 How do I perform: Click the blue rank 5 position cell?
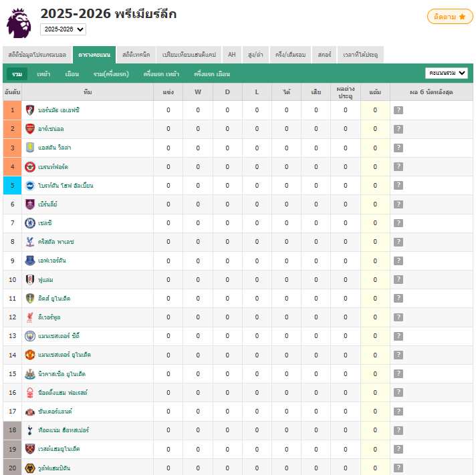point(13,185)
